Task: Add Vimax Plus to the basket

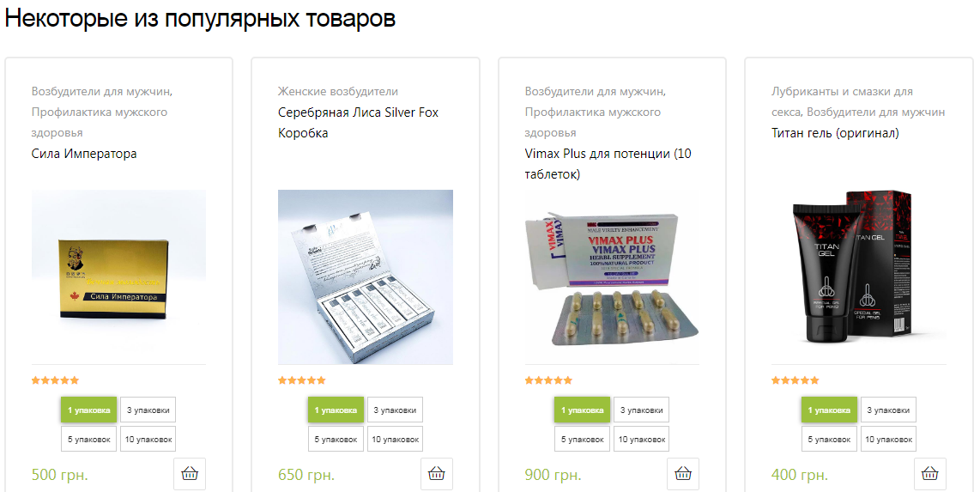Action: point(683,474)
